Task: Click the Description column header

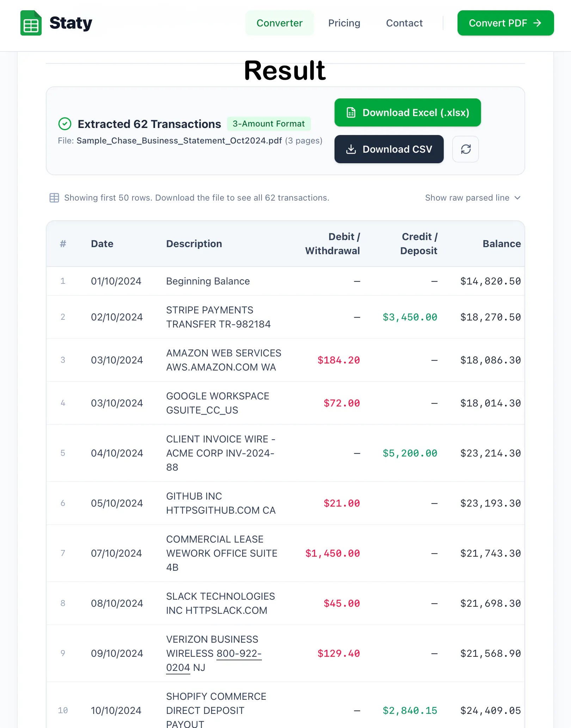Action: (x=194, y=244)
